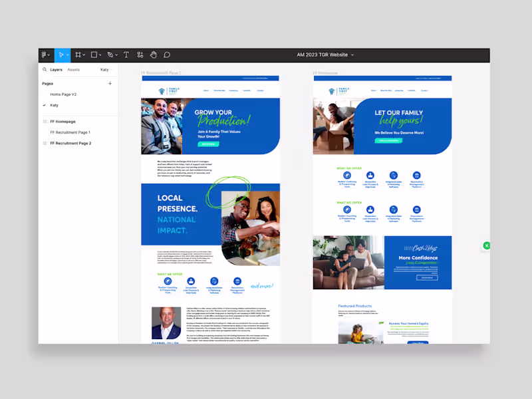Click the More Confidence heading
Viewport: 532px width, 399px height.
[x=418, y=258]
